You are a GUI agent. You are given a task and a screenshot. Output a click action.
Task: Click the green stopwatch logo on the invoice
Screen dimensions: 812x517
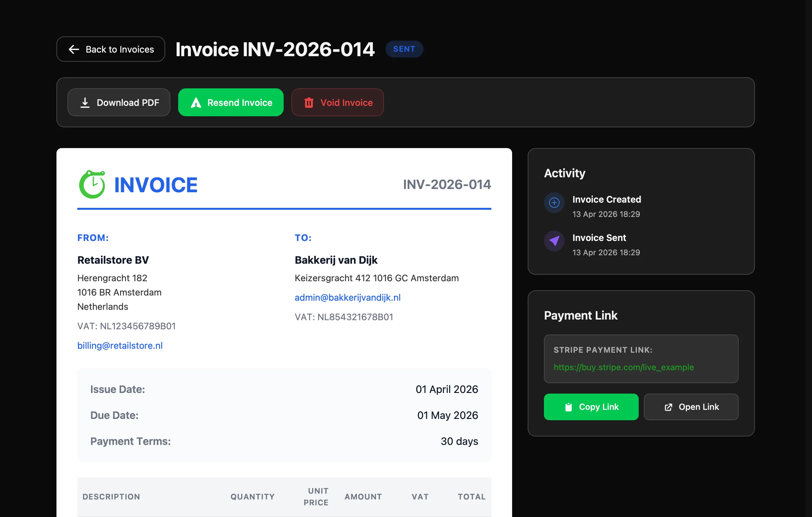coord(92,184)
